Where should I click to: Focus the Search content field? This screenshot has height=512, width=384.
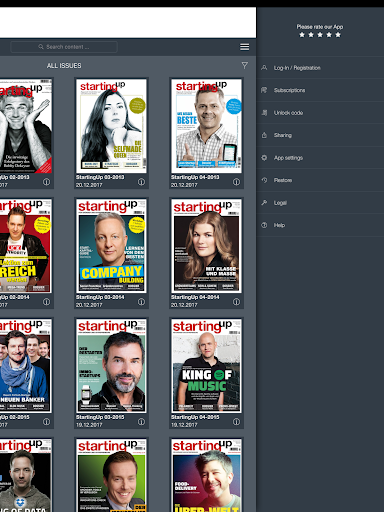coord(64,47)
